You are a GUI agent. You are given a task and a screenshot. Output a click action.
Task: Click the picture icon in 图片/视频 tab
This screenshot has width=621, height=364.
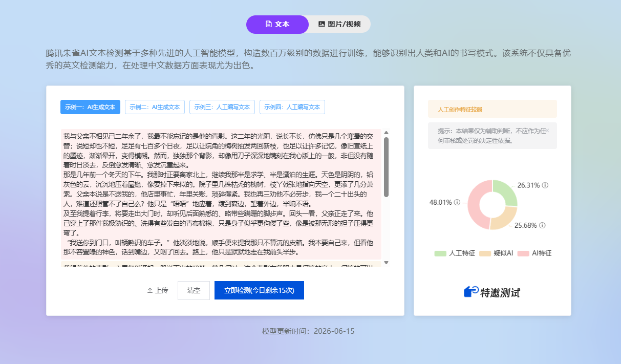[x=322, y=24]
